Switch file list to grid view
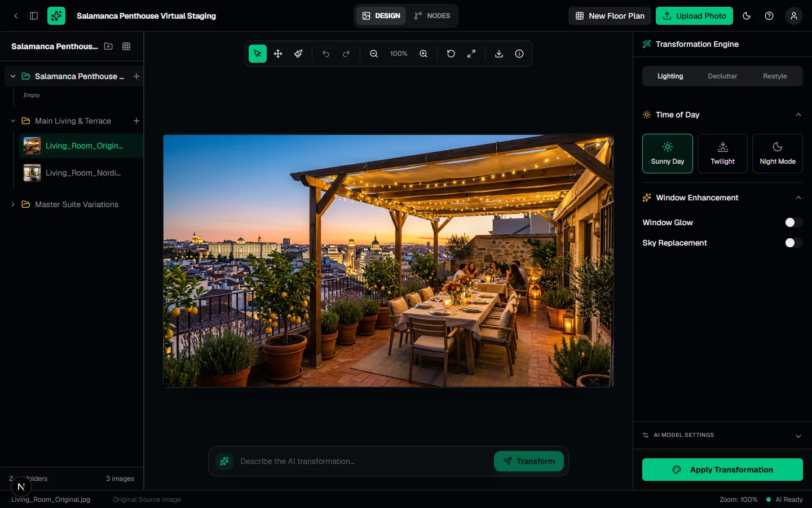Image resolution: width=812 pixels, height=508 pixels. 126,46
